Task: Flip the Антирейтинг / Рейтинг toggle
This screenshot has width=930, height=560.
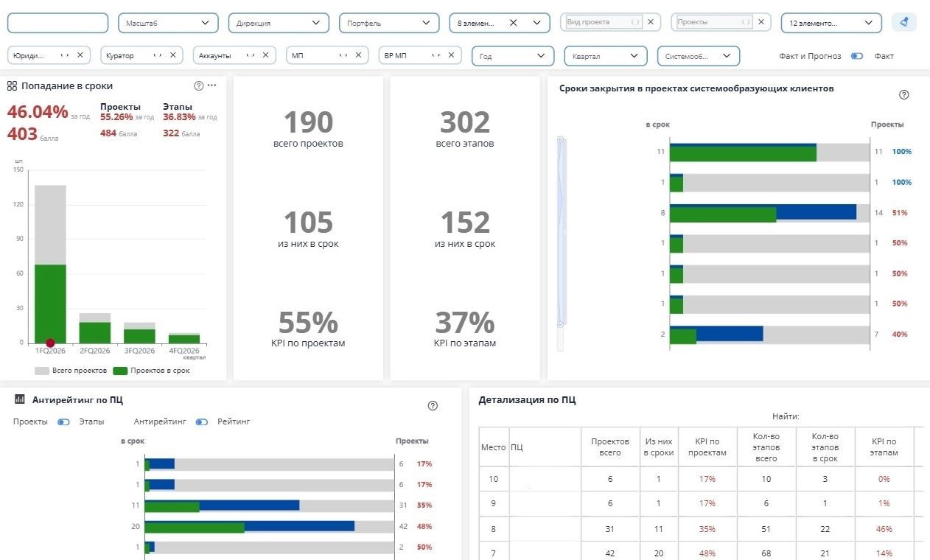Action: (202, 421)
